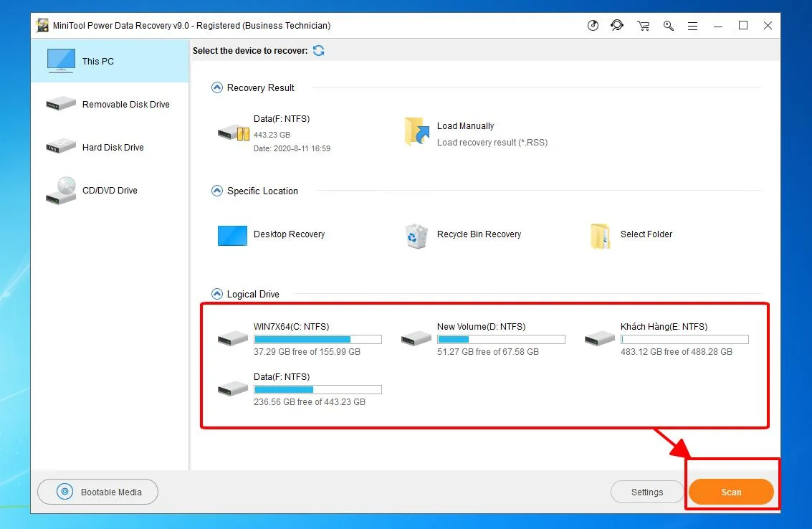Open the shopping cart icon in title bar
This screenshot has width=812, height=529.
643,25
